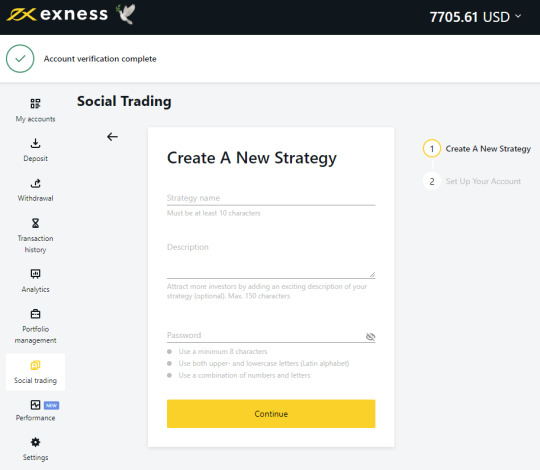The height and width of the screenshot is (470, 540).
Task: Select step 2 Set Up Your Account
Action: pos(472,181)
